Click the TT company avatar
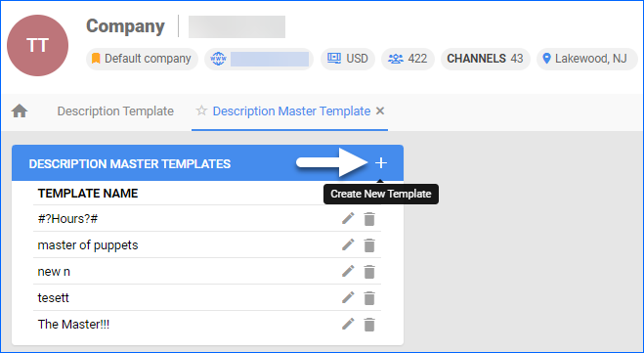Viewport: 644px width, 353px height. tap(37, 45)
